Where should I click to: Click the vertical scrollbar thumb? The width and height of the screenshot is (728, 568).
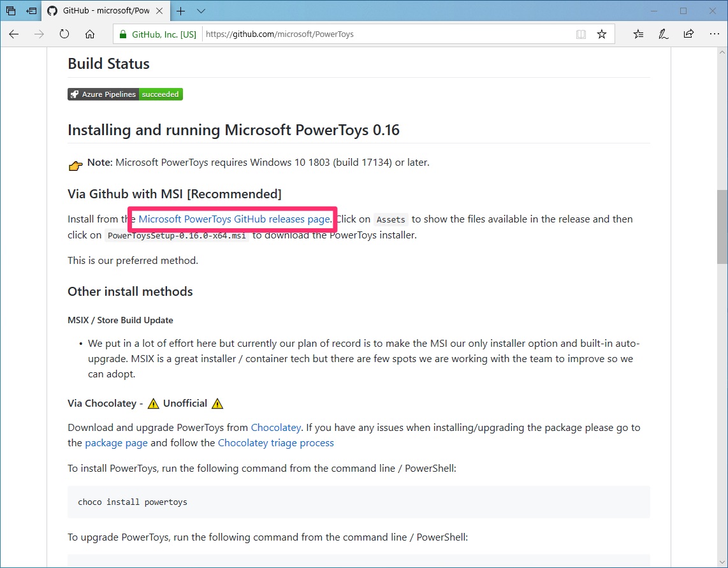click(x=722, y=227)
